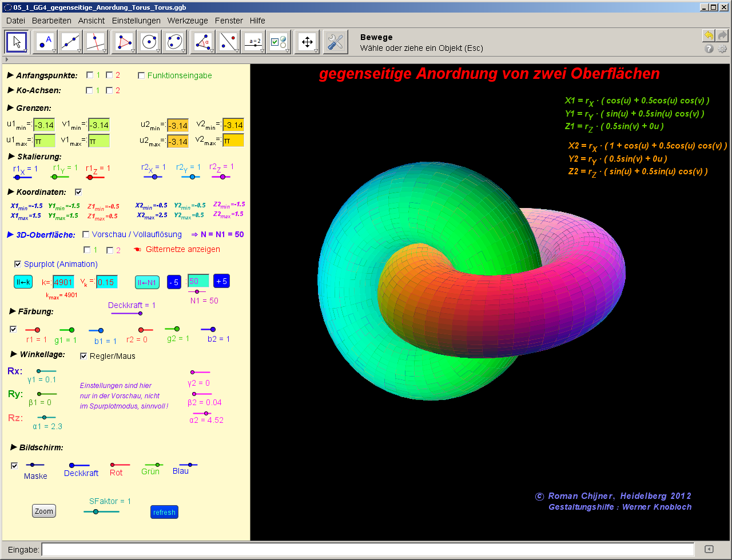Screen dimensions: 732x560
Task: Expand the collapsed bar arrow below the toolbar
Action: tap(6, 59)
